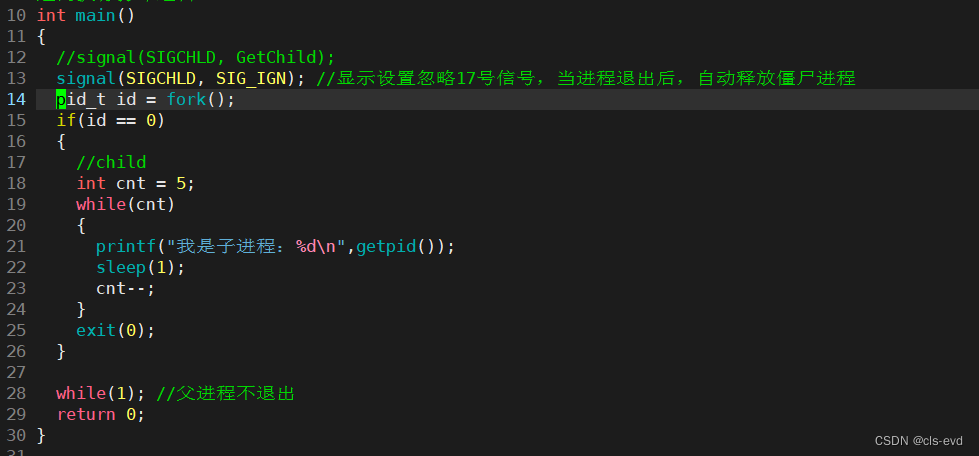Image resolution: width=979 pixels, height=456 pixels.
Task: Place cursor on cnt-- statement
Action: pos(125,289)
